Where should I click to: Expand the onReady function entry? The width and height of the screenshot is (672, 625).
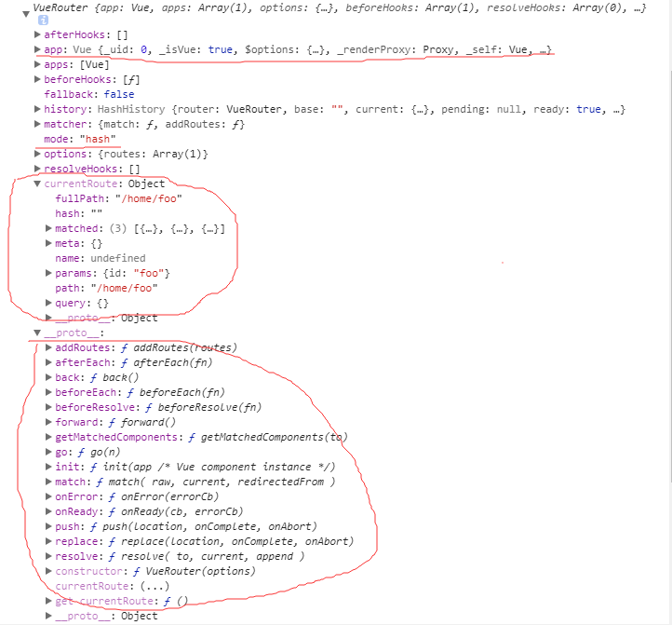pos(48,511)
